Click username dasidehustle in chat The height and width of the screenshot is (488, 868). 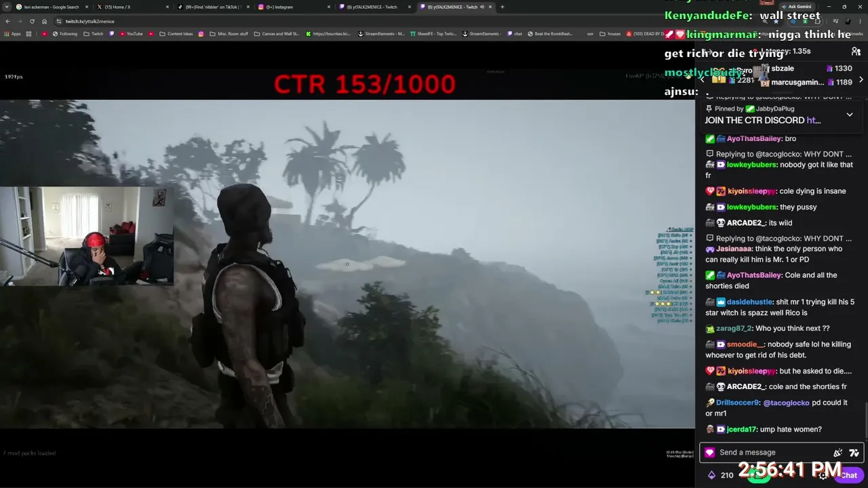click(x=751, y=302)
